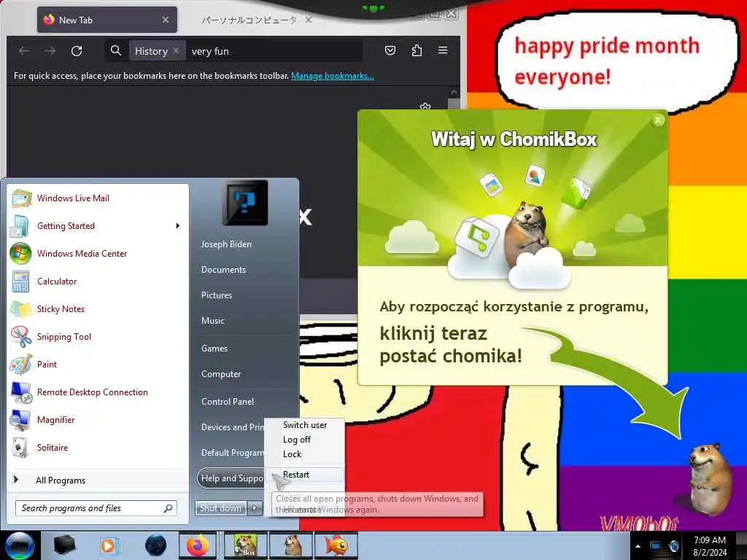Switch to Firefox in the taskbar
The width and height of the screenshot is (747, 560).
click(198, 545)
